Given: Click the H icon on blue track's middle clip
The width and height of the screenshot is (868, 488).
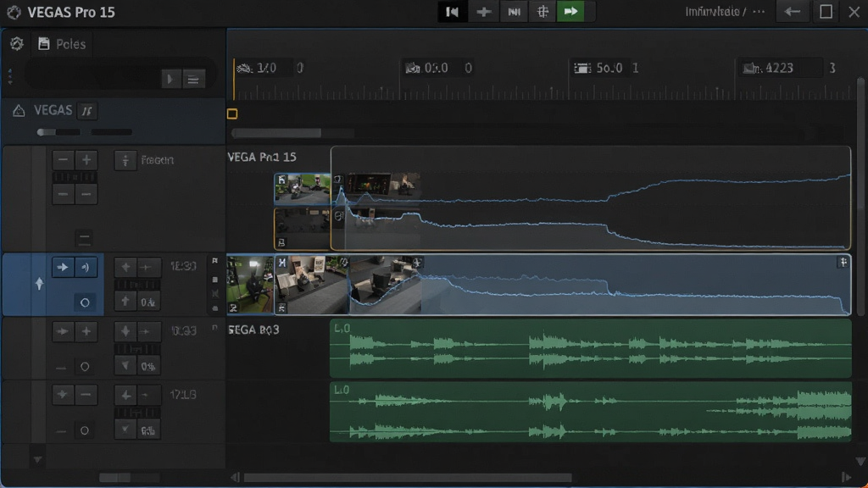Looking at the screenshot, I should 282,263.
